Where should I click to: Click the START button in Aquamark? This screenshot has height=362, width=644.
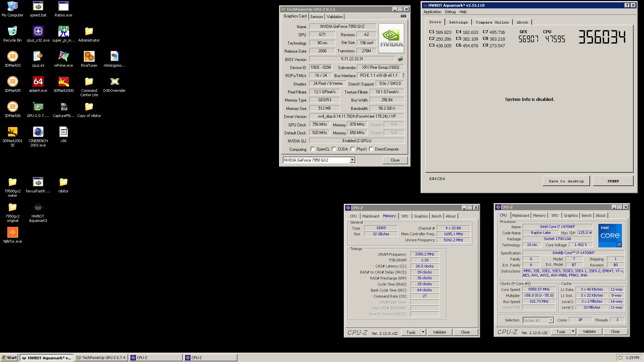pos(613,181)
